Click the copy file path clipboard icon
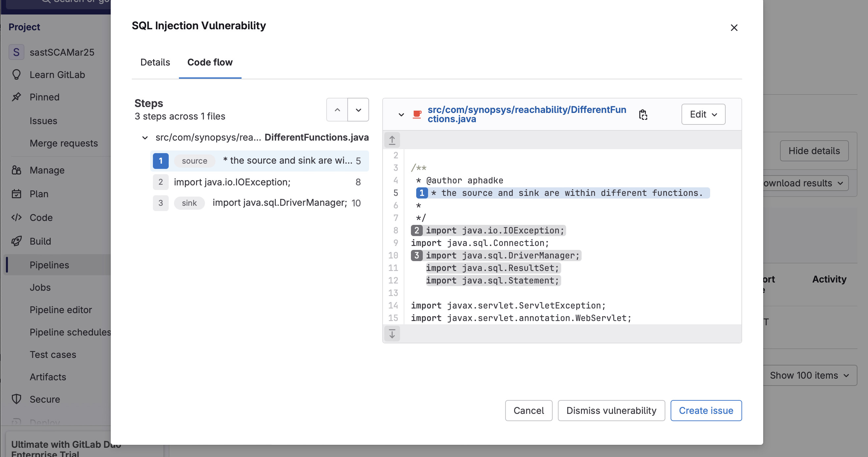 pos(643,115)
